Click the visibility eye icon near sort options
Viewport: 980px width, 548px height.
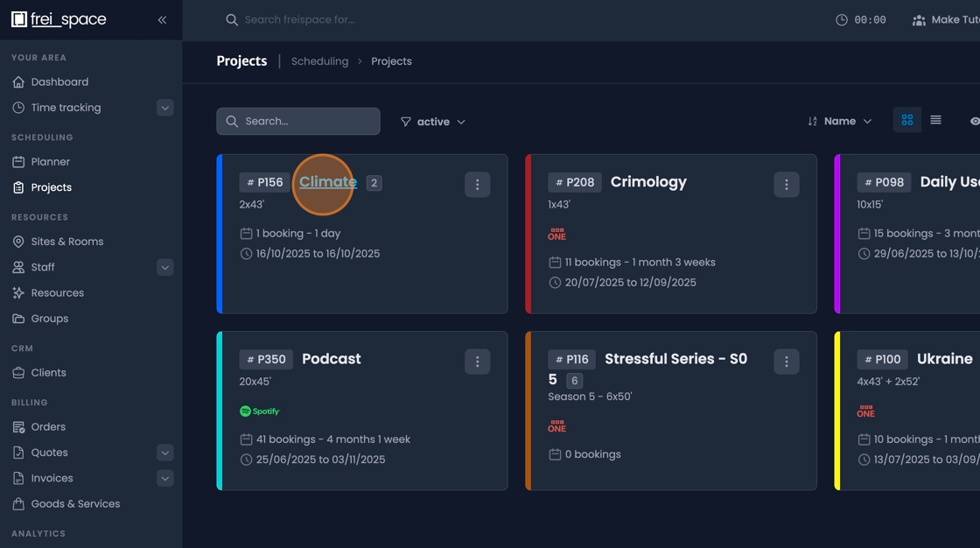[x=974, y=120]
